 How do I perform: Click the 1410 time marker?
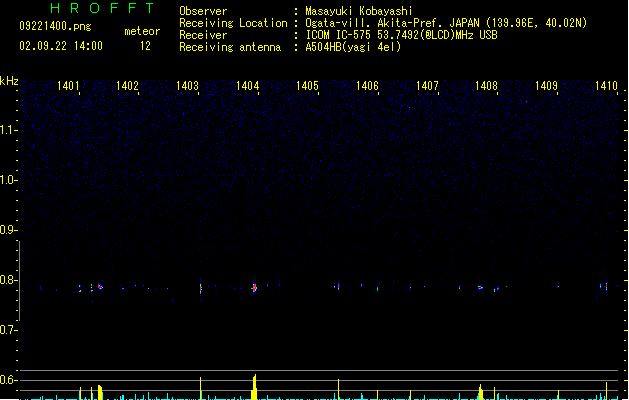(x=606, y=86)
